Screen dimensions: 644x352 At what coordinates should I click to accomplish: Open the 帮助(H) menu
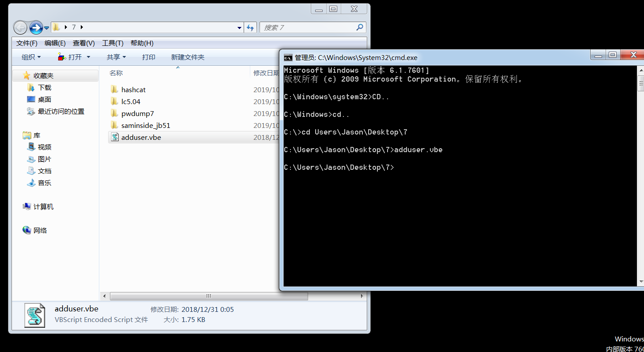(x=142, y=43)
